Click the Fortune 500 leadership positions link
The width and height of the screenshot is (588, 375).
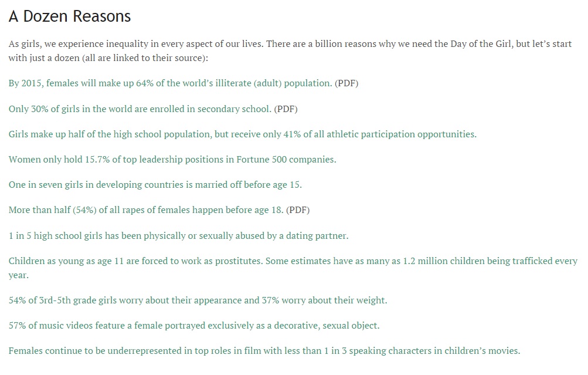[172, 160]
